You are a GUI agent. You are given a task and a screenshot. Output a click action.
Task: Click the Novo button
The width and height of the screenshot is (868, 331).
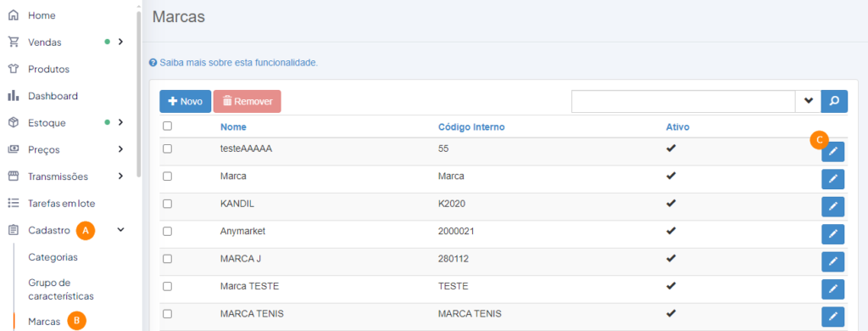click(186, 102)
